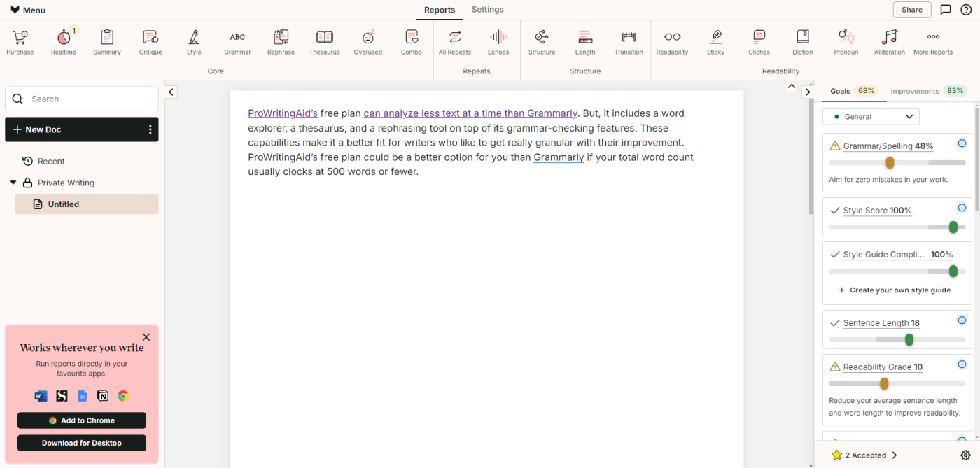The image size is (980, 468).
Task: Show info for Grammar/Spelling goal
Action: click(x=962, y=144)
